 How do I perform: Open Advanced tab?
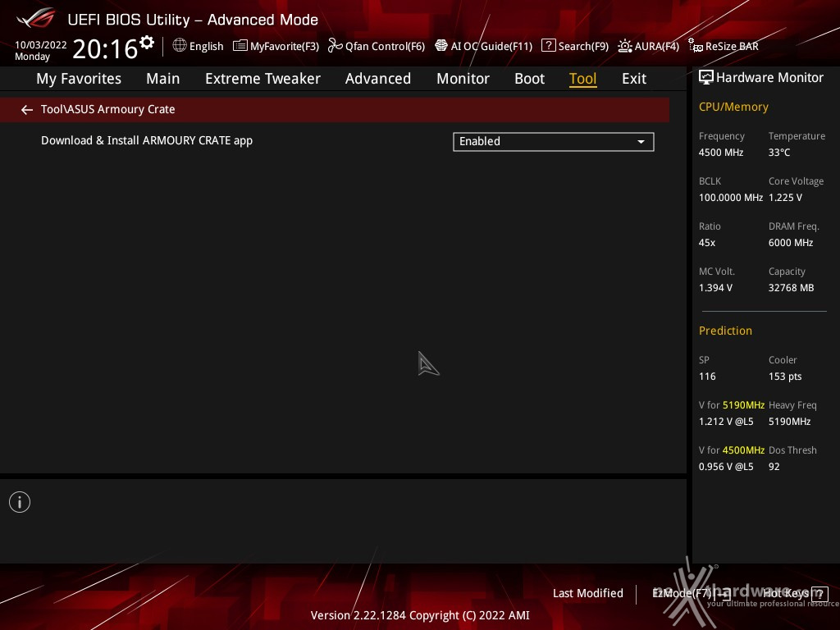[x=377, y=79]
